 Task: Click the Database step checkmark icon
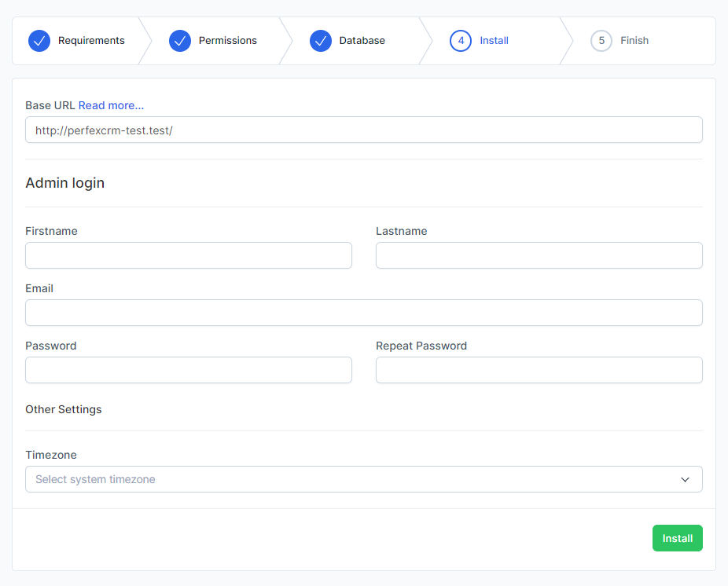tap(321, 41)
